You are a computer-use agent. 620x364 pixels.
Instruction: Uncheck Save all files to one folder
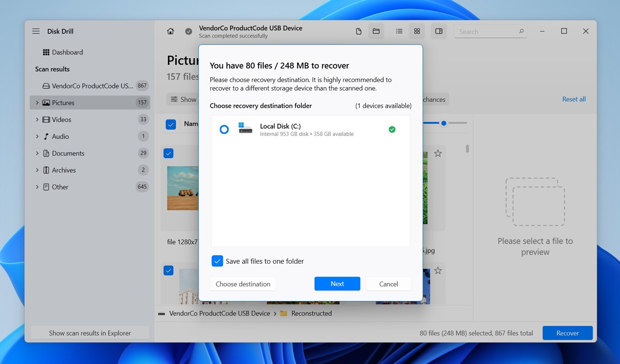click(217, 261)
